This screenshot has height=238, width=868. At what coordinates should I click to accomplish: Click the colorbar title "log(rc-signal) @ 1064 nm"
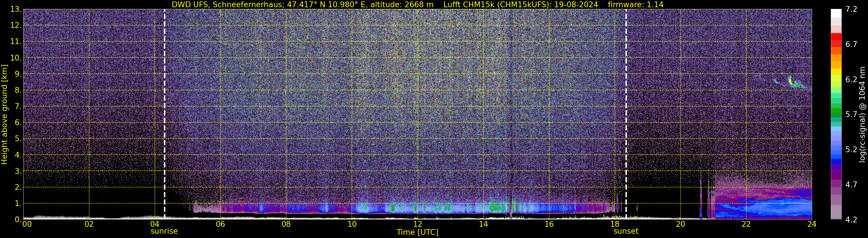[x=862, y=115]
